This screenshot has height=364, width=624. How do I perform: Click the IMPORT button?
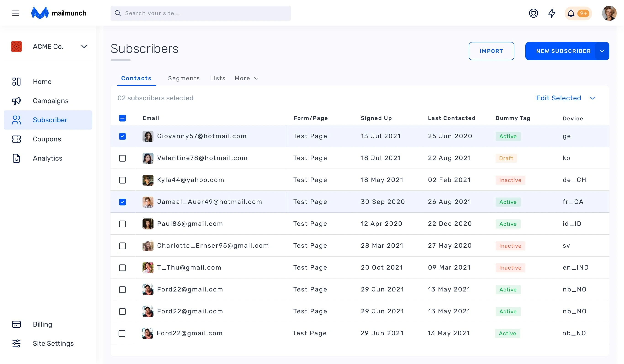(x=491, y=51)
